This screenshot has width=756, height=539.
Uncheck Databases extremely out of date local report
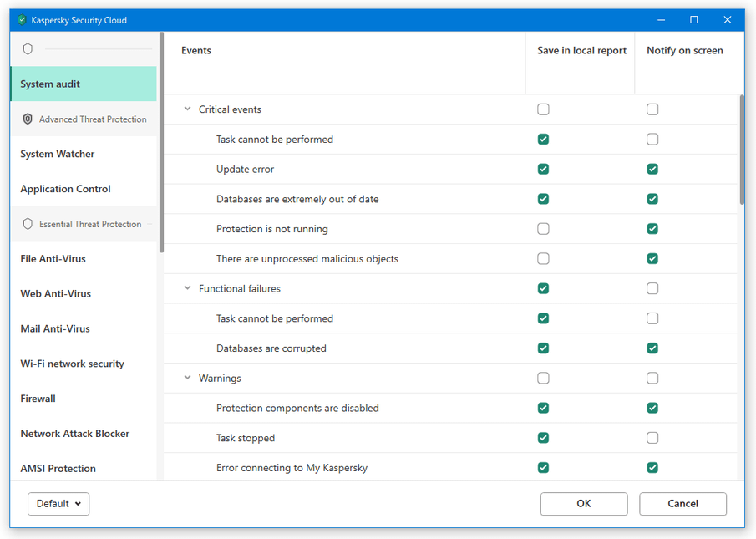[543, 199]
